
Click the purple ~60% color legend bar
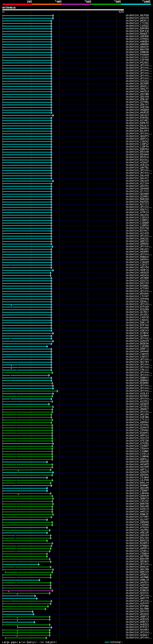pyautogui.click(x=77, y=4)
